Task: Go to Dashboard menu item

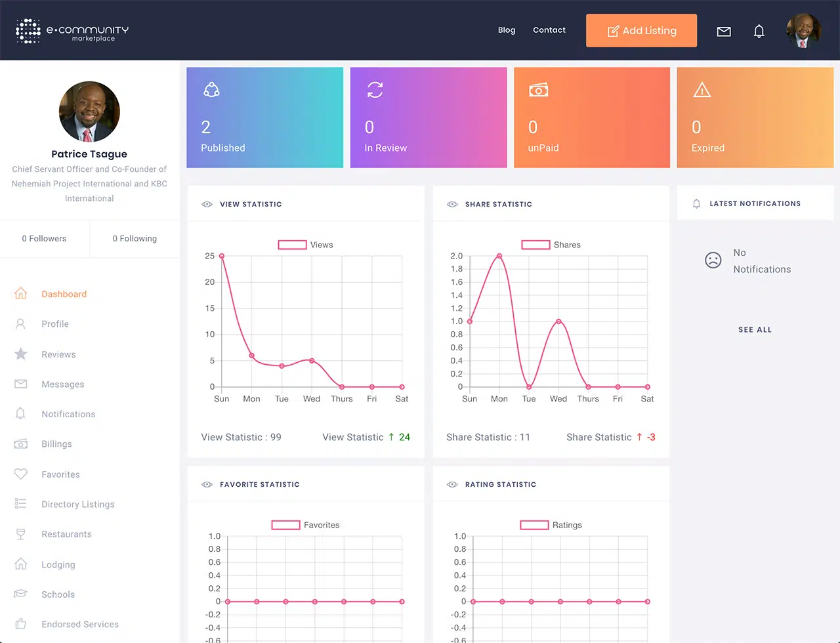Action: [64, 294]
